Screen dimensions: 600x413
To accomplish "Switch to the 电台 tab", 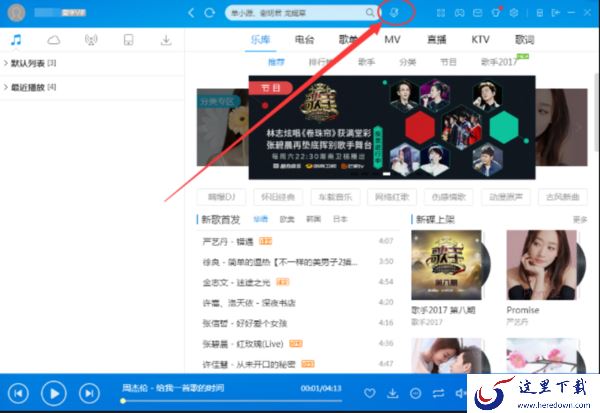I will click(305, 39).
